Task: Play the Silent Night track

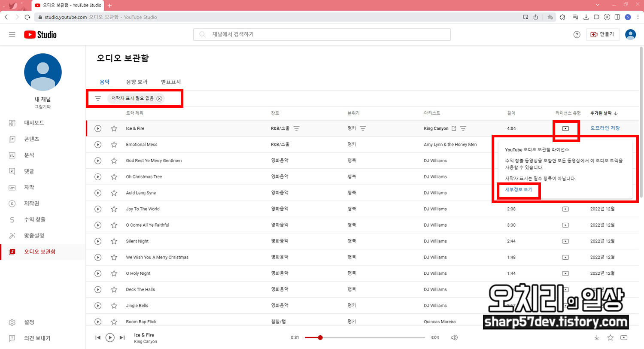Action: click(x=98, y=241)
